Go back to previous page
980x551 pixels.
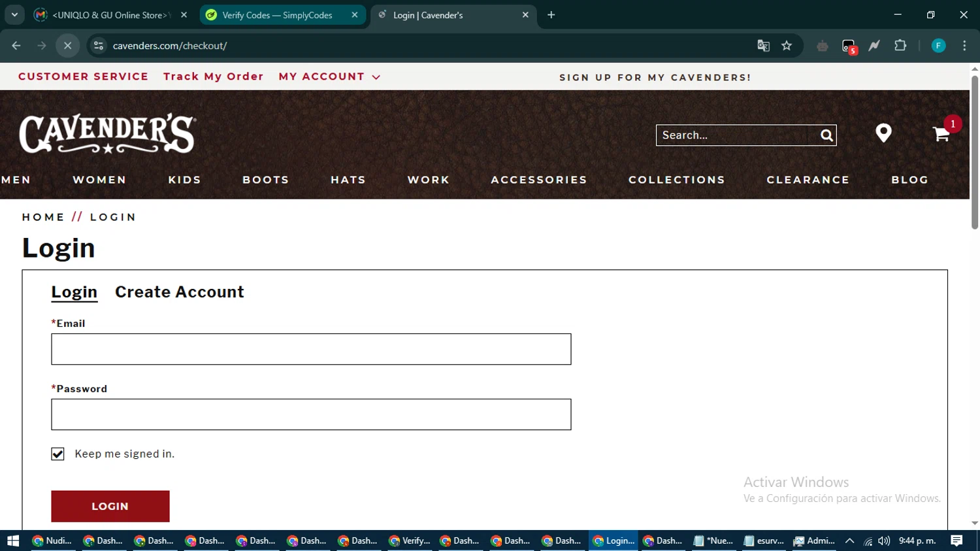(16, 46)
